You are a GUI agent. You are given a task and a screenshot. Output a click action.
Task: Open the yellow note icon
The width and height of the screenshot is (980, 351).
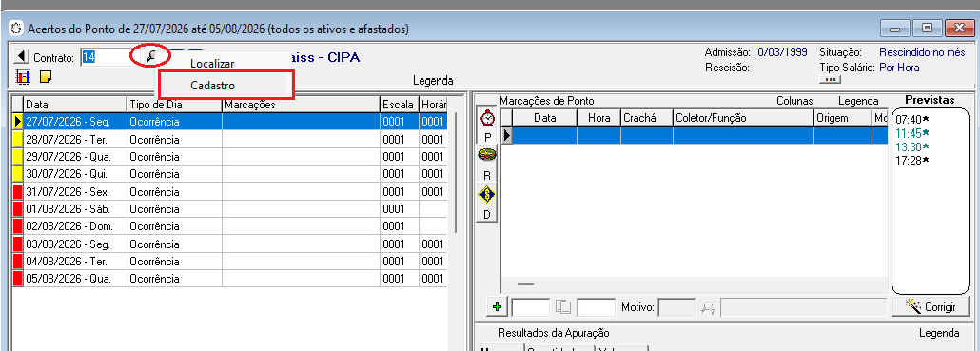pyautogui.click(x=46, y=76)
